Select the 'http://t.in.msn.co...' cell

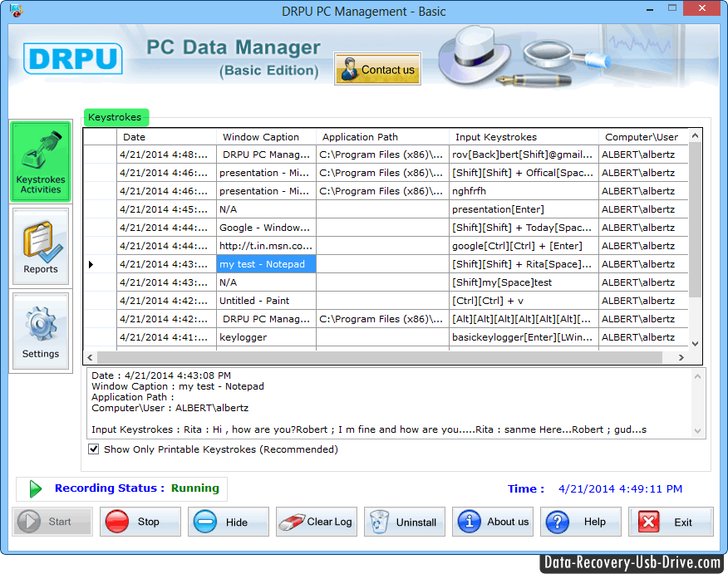266,246
